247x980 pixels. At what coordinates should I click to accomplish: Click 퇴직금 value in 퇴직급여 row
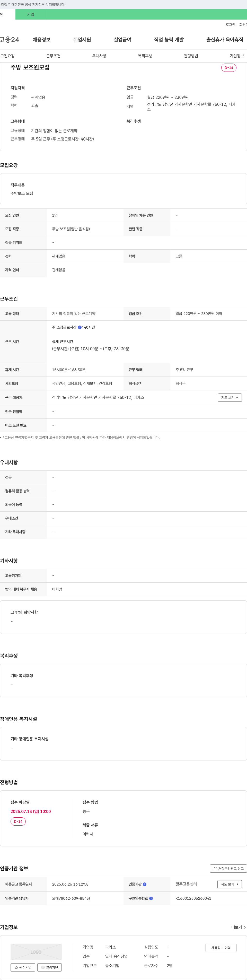pos(180,383)
